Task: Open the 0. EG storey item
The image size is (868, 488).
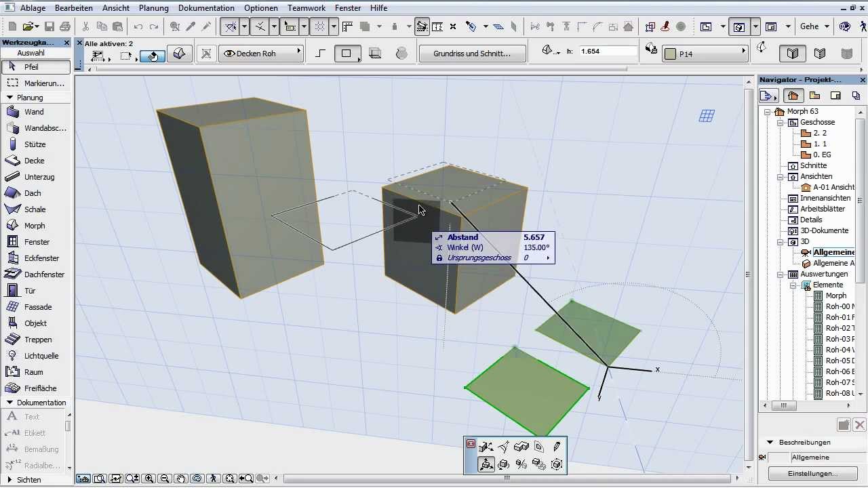Action: point(816,155)
